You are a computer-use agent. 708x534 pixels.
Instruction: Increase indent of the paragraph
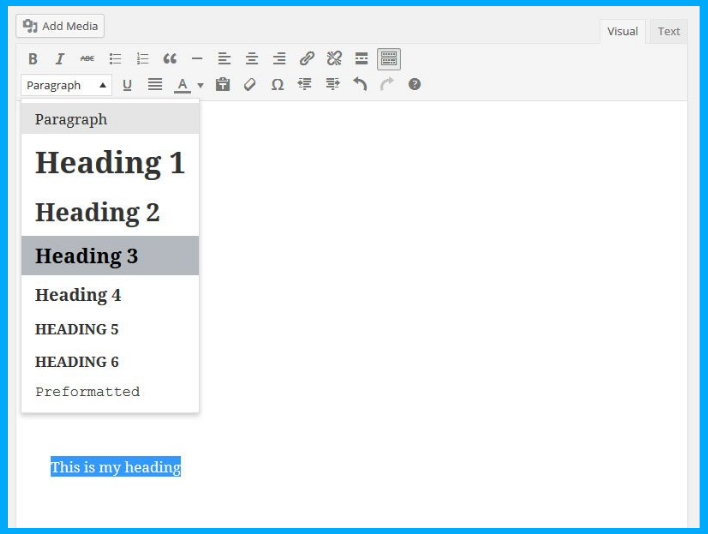pos(332,84)
